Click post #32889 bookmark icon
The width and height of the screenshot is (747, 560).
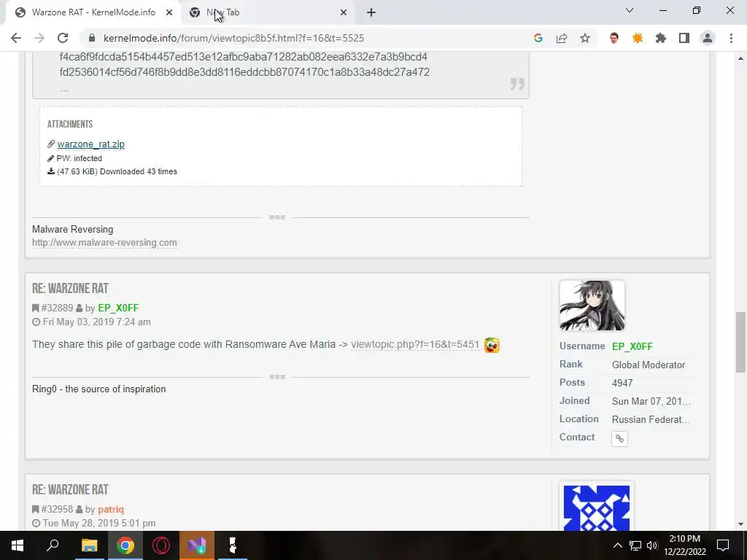point(35,308)
